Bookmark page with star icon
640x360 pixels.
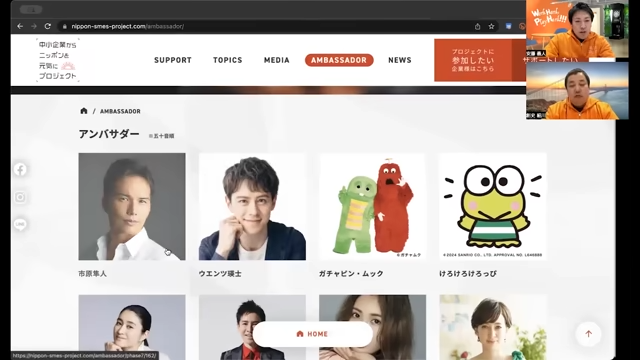491,27
